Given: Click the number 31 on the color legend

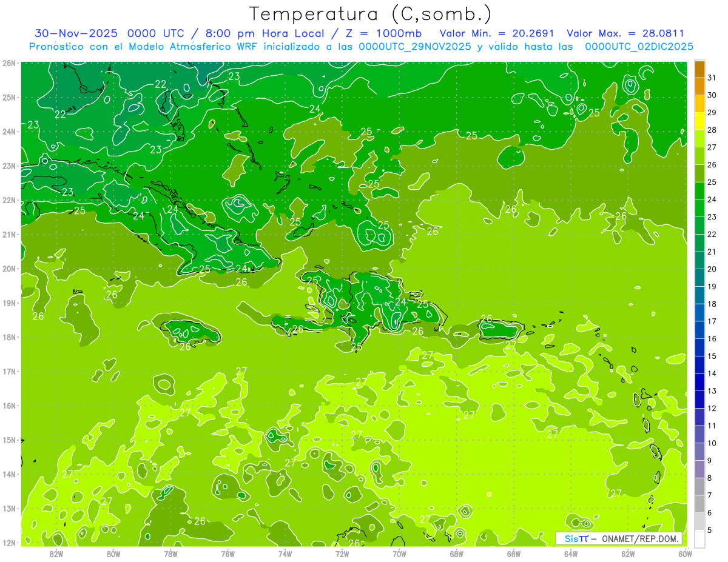Looking at the screenshot, I should (x=712, y=77).
